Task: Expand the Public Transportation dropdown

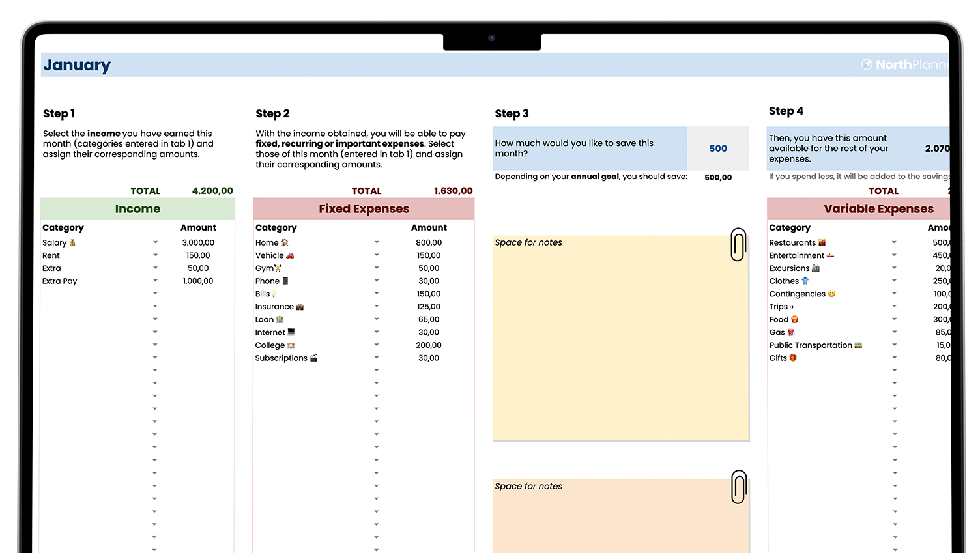Action: [894, 345]
